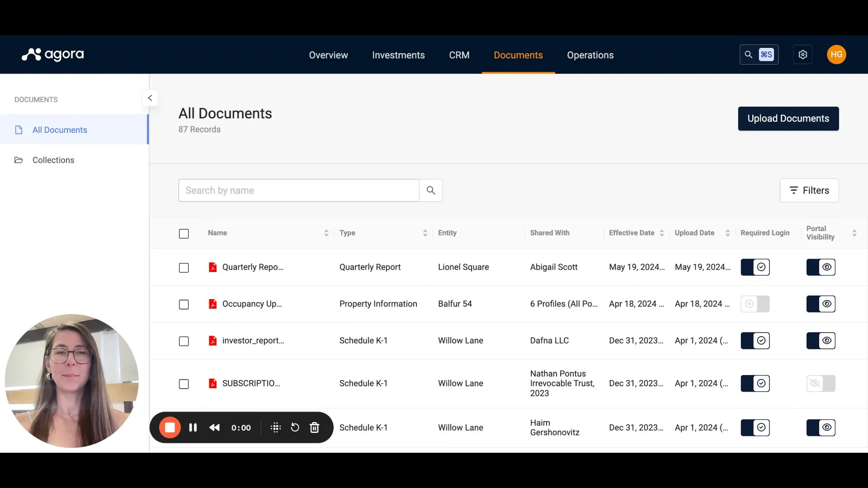868x488 pixels.
Task: Sort documents by Name column
Action: pyautogui.click(x=326, y=233)
